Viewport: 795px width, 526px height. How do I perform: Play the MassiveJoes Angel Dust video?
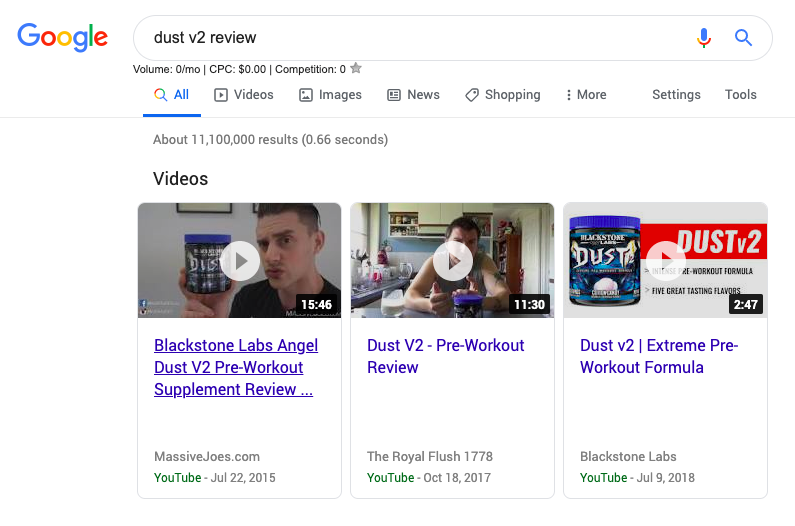239,261
